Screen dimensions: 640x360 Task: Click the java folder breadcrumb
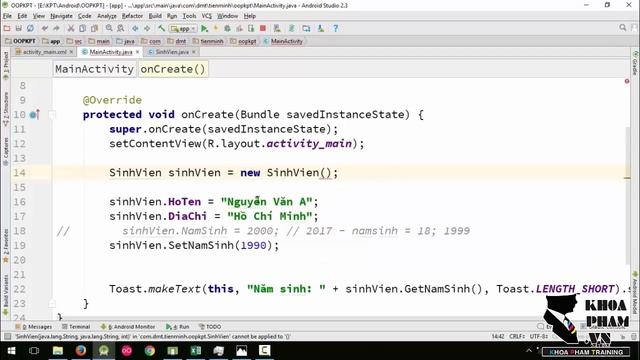[125, 41]
